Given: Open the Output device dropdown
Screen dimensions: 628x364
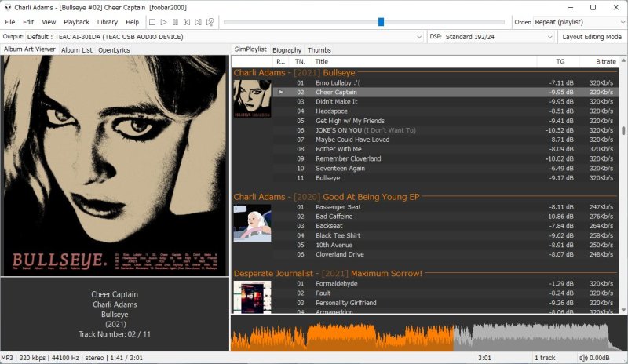Looking at the screenshot, I should click(225, 37).
